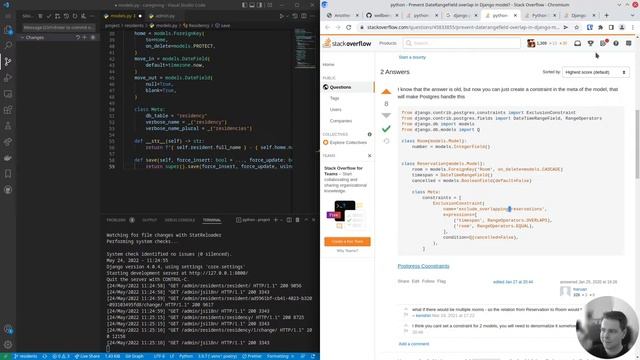This screenshot has width=640, height=360.
Task: Click Explore Collectives in sidebar
Action: point(348,142)
